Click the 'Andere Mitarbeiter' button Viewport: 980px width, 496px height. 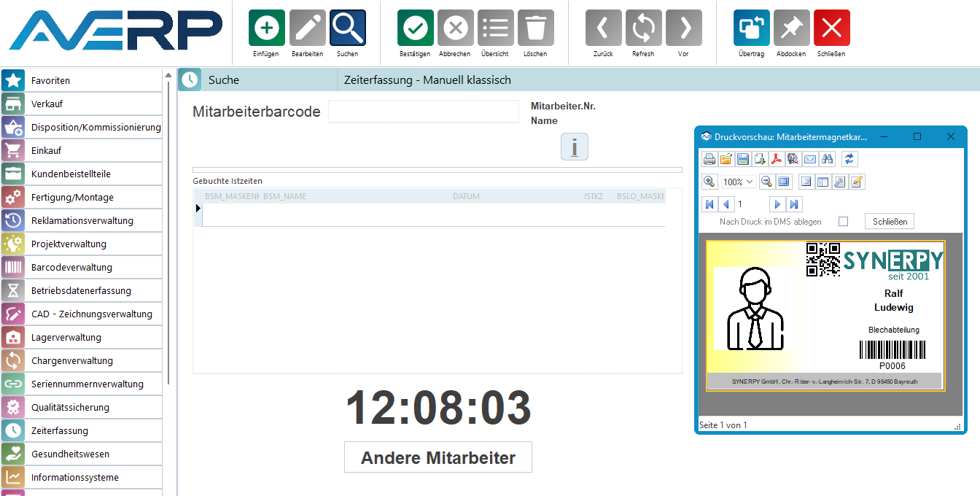[438, 457]
